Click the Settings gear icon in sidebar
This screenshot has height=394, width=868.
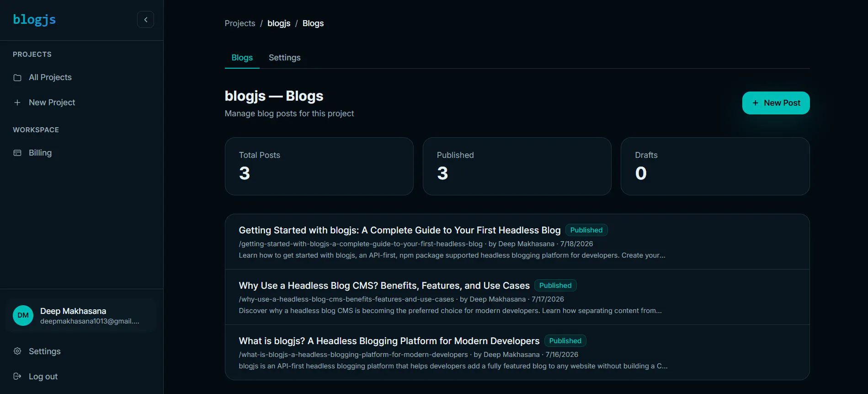click(x=17, y=351)
